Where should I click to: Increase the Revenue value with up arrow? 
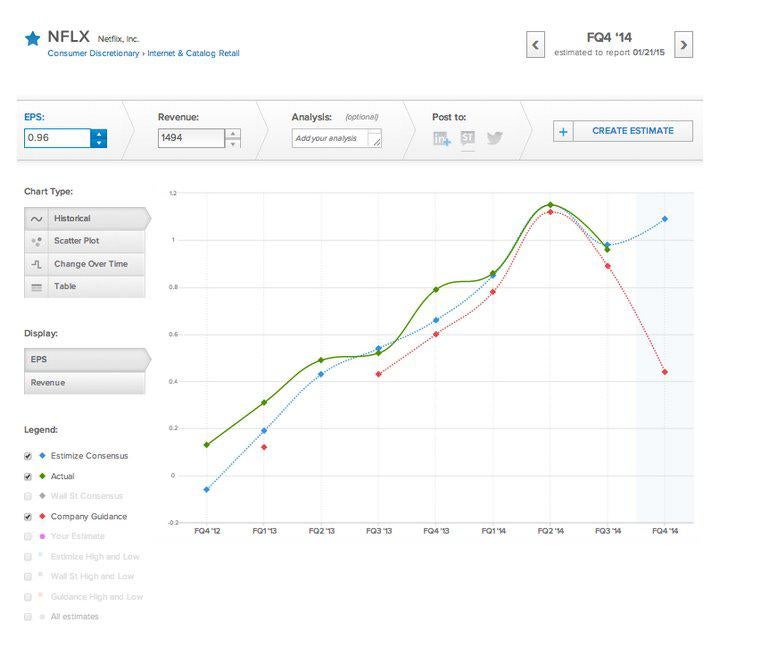[233, 134]
